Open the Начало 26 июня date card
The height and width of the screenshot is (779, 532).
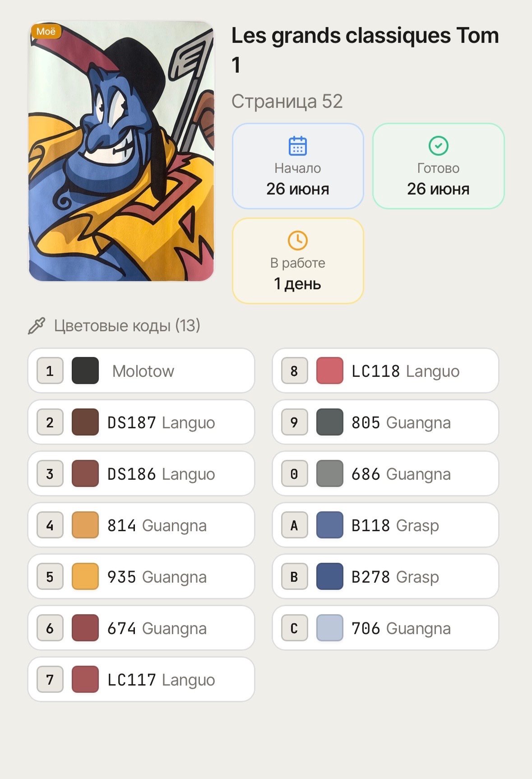[x=298, y=166]
